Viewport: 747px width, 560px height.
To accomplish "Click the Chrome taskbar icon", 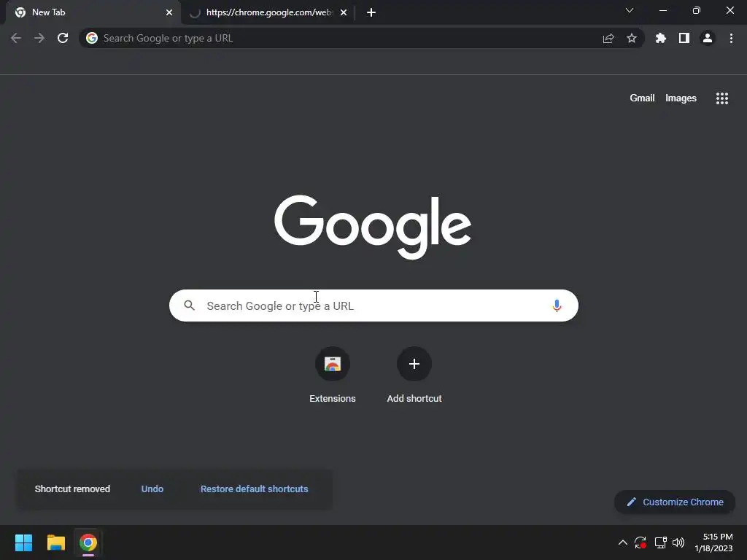I will coord(88,542).
